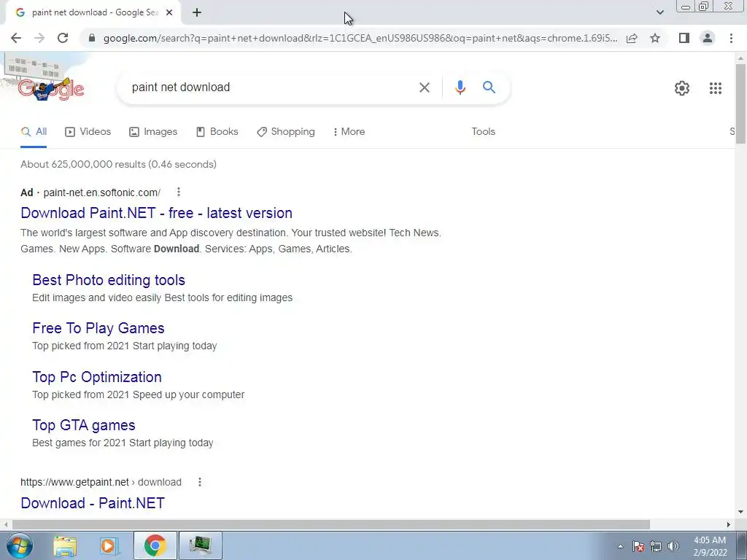This screenshot has height=560, width=747.
Task: Open the Free To Play Games link
Action: pos(98,328)
